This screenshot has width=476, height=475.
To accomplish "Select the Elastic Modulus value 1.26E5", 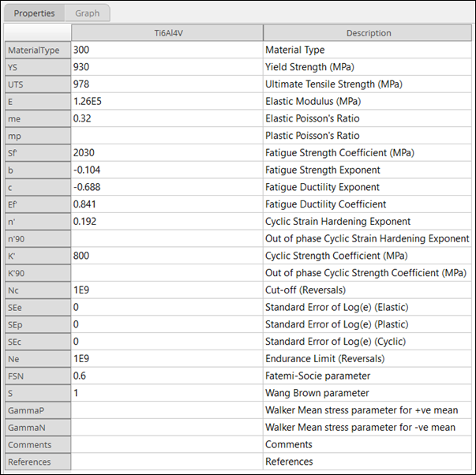I will click(167, 102).
